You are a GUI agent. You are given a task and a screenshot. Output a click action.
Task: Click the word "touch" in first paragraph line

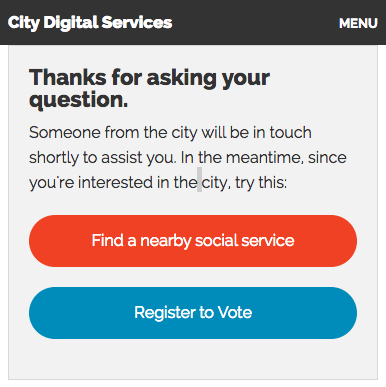[x=291, y=132]
